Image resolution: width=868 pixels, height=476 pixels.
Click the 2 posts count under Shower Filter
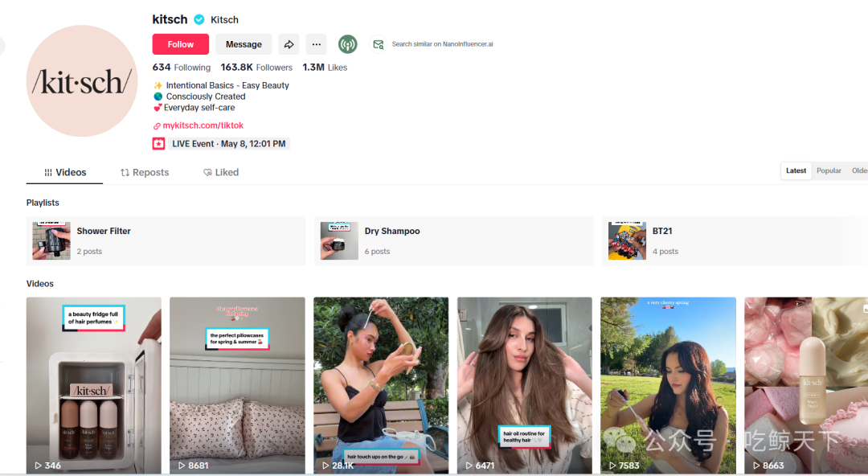coord(90,252)
